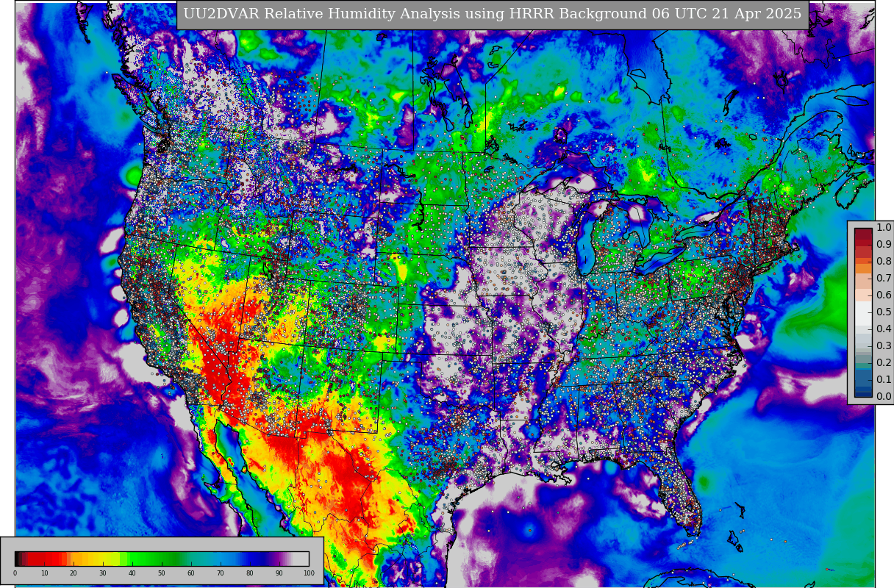Pick the near-white swatch beside 0.5 label
The height and width of the screenshot is (588, 894).
click(863, 313)
